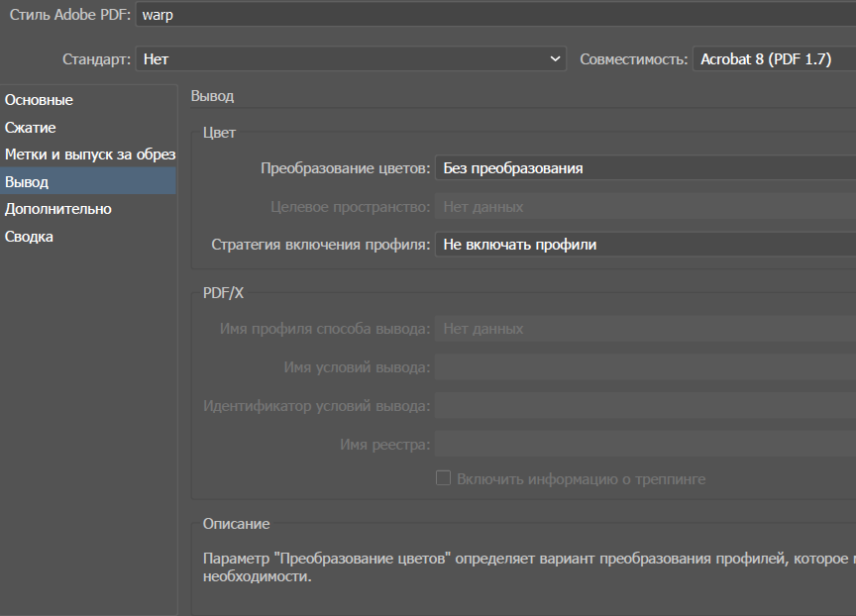Focus the Идентификатор условий вывода field
The image size is (856, 616).
(x=644, y=406)
